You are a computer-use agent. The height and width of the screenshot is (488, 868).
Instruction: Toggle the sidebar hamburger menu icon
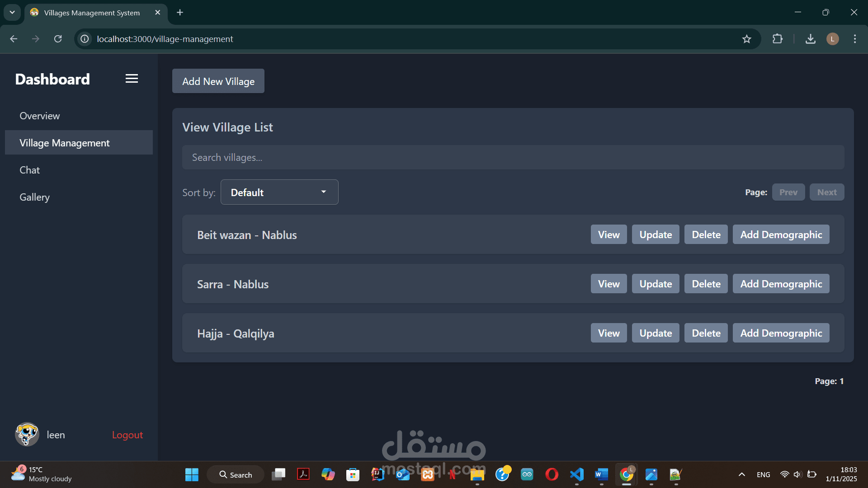[132, 79]
